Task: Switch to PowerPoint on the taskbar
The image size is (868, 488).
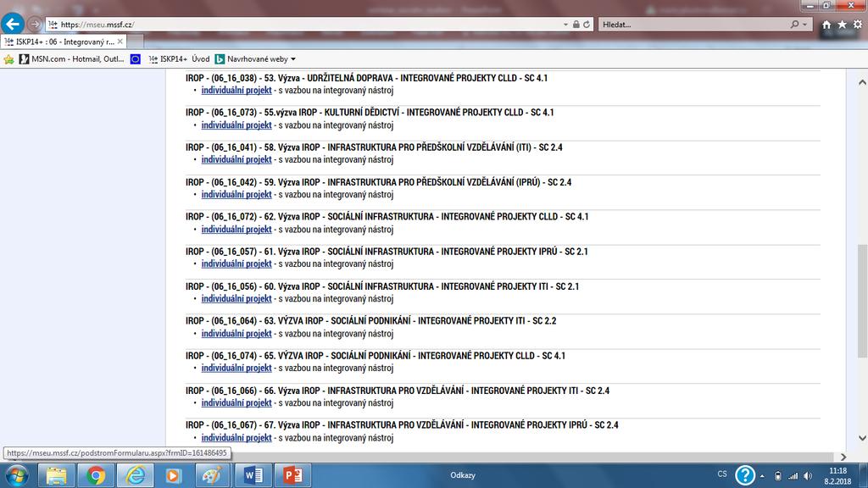Action: [x=292, y=475]
